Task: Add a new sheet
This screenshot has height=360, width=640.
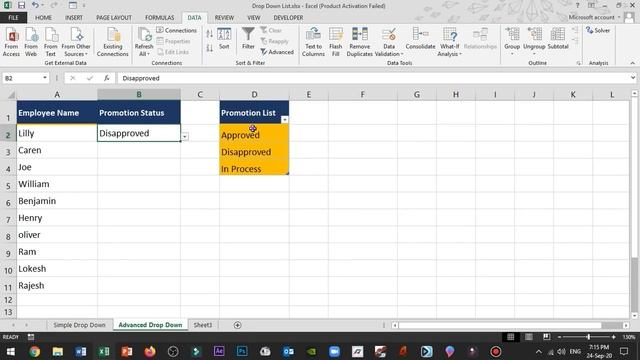Action: tap(238, 325)
